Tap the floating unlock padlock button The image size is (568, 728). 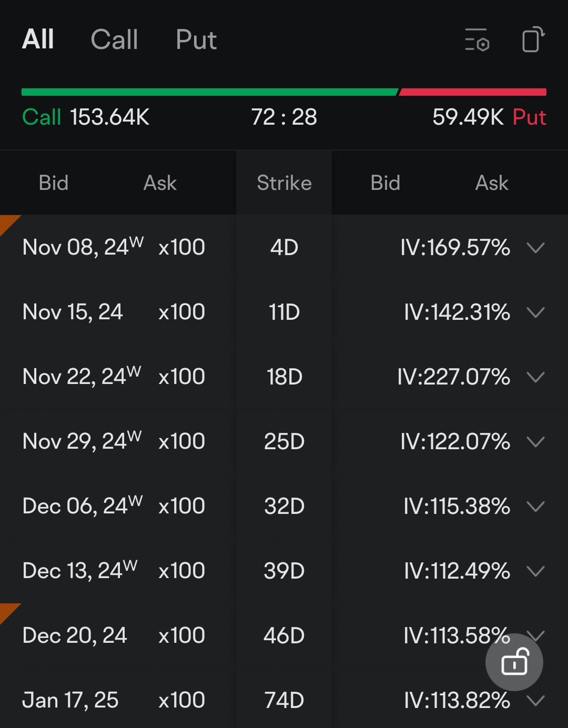pos(514,662)
